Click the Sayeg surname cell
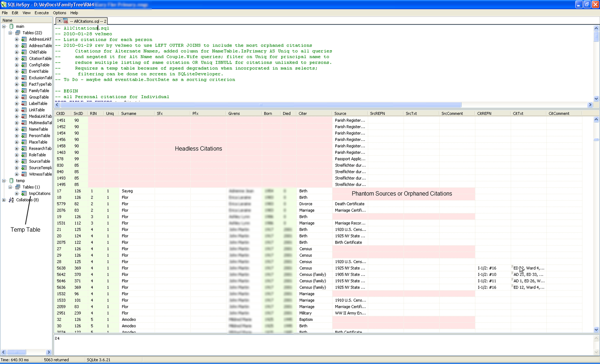Viewport: 600px width, 364px height. click(x=137, y=191)
